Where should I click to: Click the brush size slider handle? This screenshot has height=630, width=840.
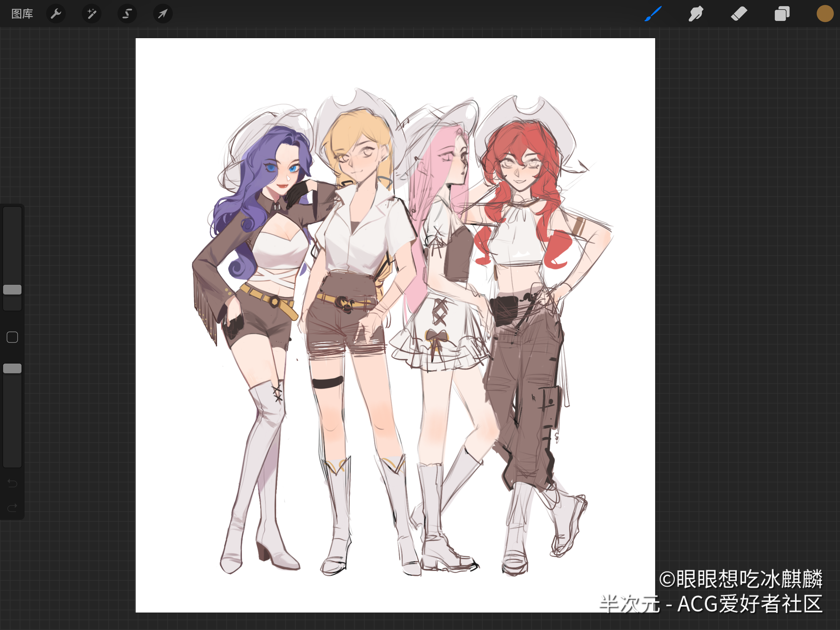click(12, 289)
